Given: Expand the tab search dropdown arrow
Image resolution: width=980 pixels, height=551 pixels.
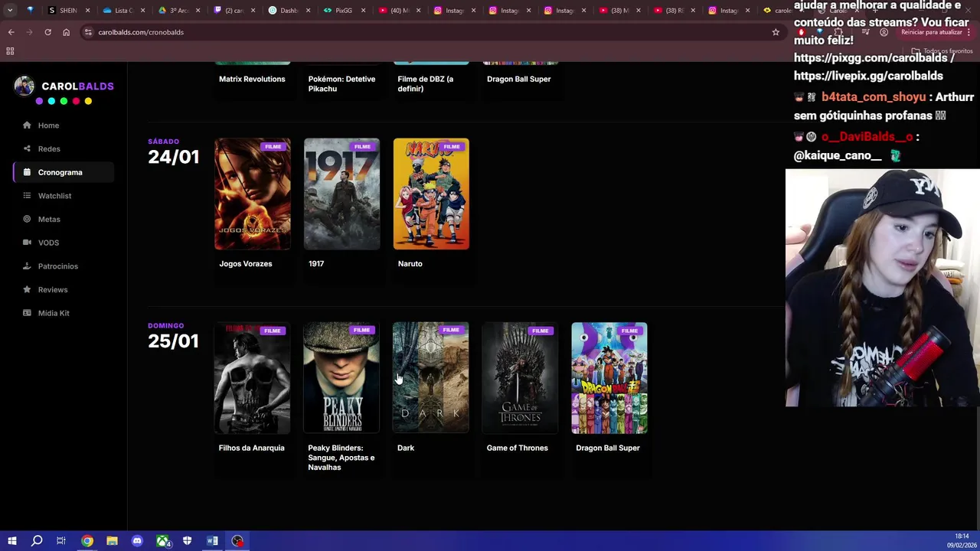Looking at the screenshot, I should [10, 11].
